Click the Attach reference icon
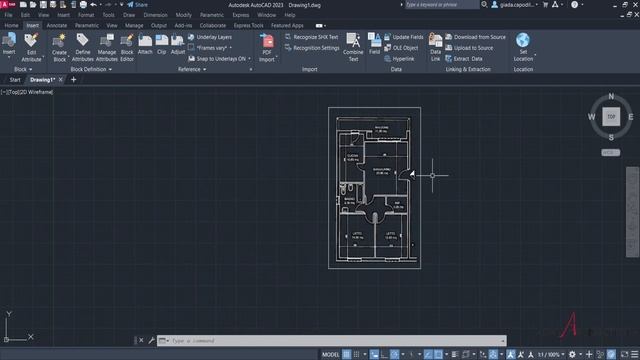 coord(145,44)
